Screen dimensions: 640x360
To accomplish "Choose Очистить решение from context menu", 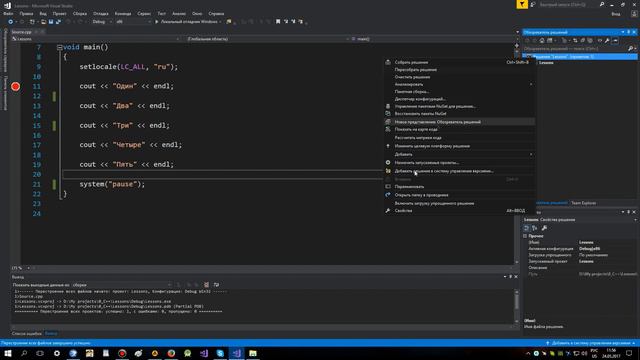I will [x=459, y=77].
